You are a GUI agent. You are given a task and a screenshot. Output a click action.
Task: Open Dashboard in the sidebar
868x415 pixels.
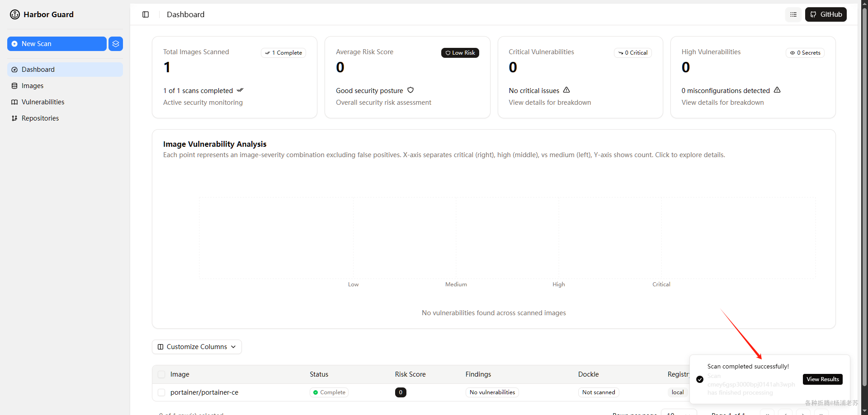click(x=65, y=70)
